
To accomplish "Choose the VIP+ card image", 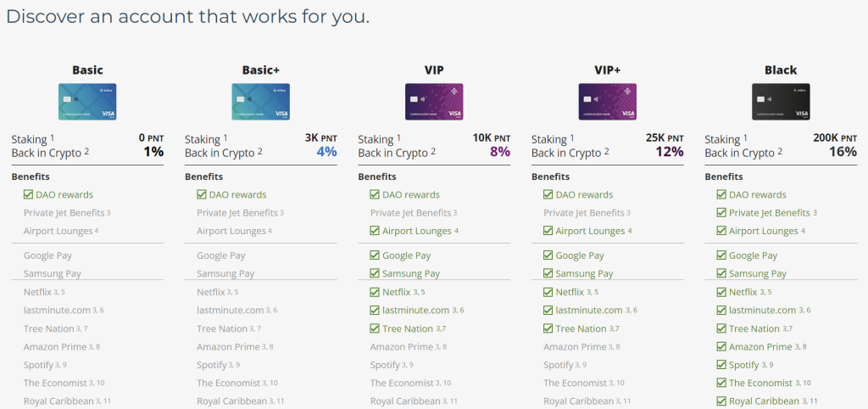I will 607,102.
